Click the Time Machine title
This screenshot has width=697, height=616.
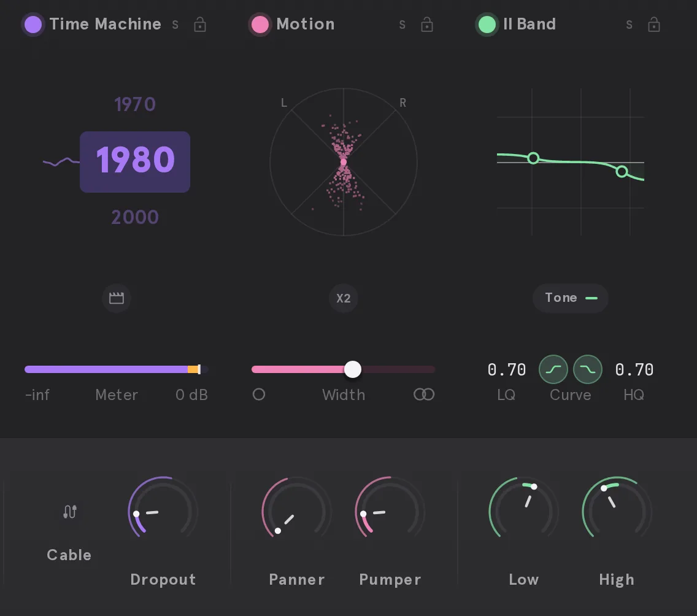pyautogui.click(x=106, y=24)
